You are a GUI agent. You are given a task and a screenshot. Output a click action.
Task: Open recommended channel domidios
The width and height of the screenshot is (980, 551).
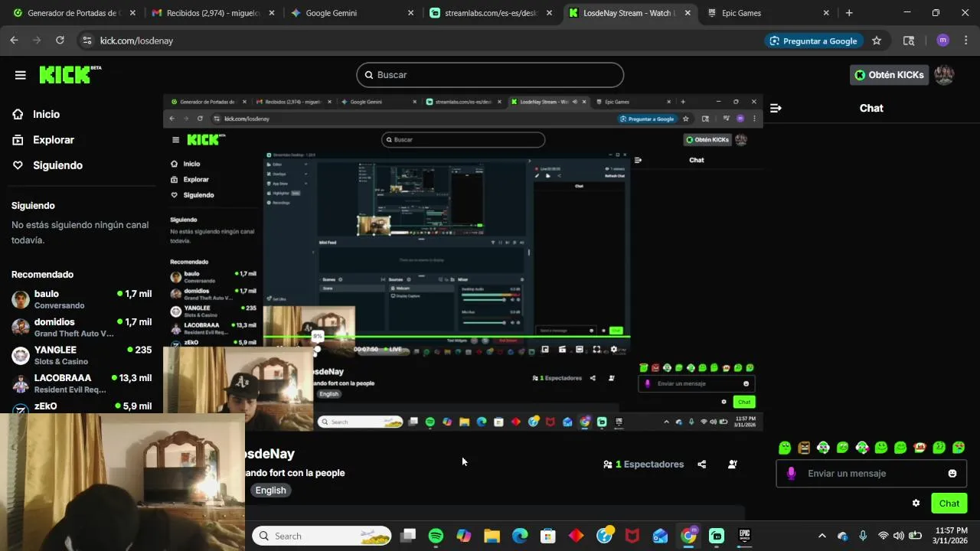[x=82, y=328]
